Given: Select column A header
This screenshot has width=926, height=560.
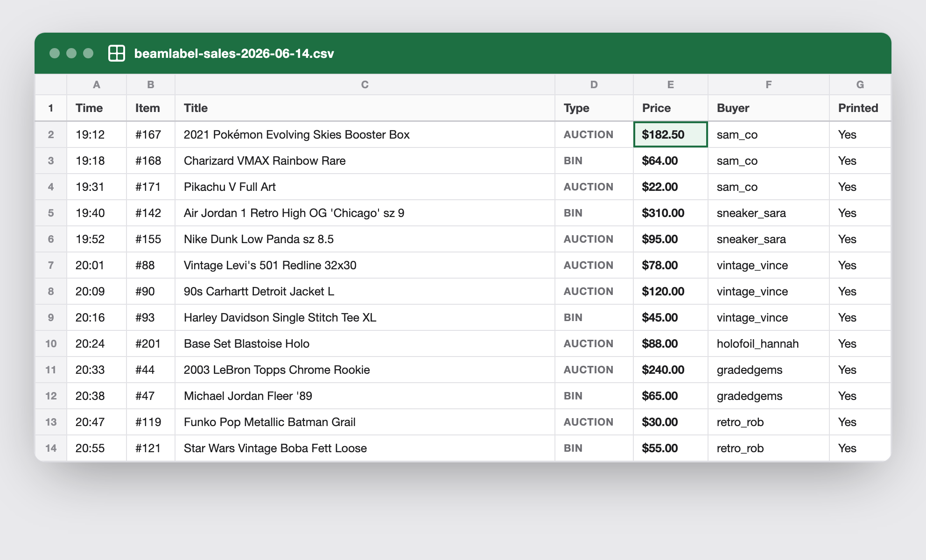Looking at the screenshot, I should [97, 84].
